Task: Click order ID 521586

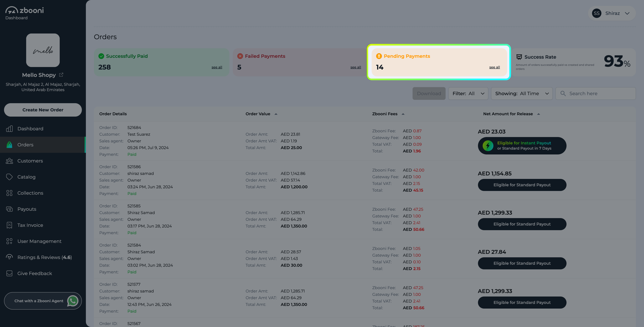Action: [x=134, y=167]
